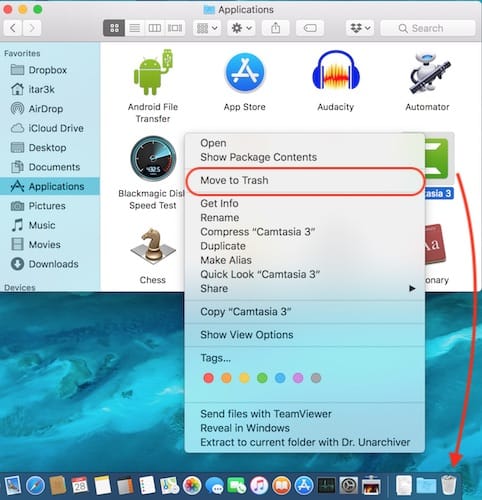Click the Edit Tags toolbar button
The image size is (482, 500).
[310, 28]
